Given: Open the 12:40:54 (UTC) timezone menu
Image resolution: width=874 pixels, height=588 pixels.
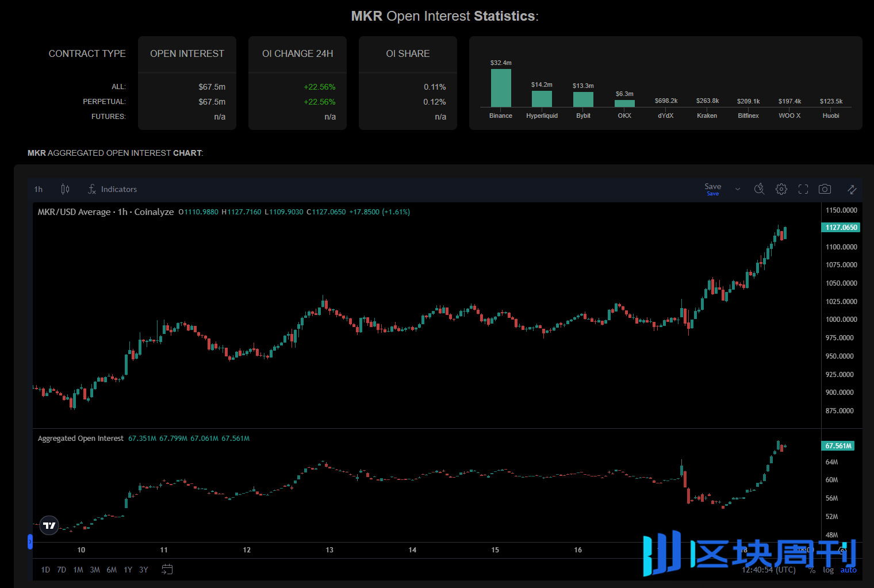Looking at the screenshot, I should (x=768, y=570).
